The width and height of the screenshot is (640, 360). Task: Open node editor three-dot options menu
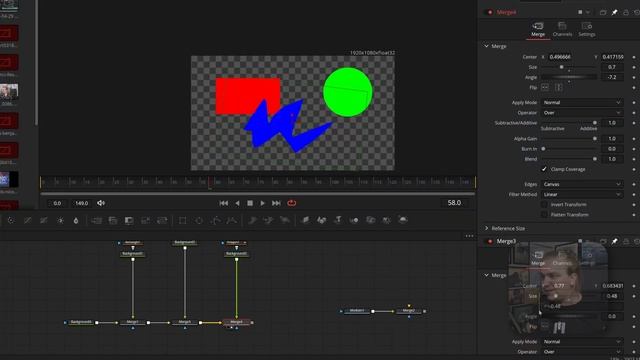pos(469,236)
